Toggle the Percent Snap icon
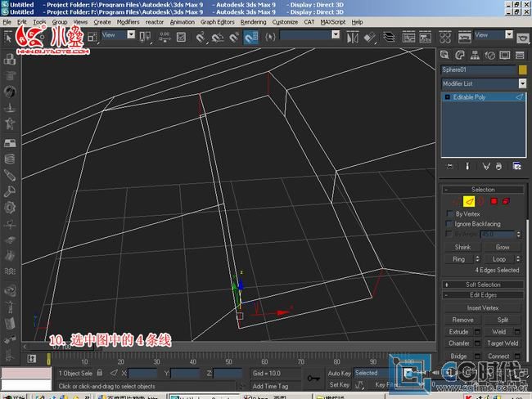Screen dimensions: 532x399 coord(234,37)
